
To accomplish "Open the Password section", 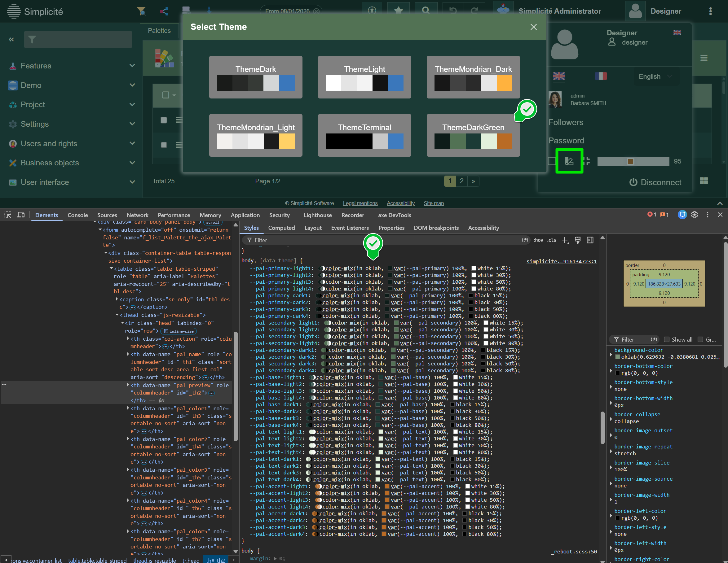I will 566,141.
